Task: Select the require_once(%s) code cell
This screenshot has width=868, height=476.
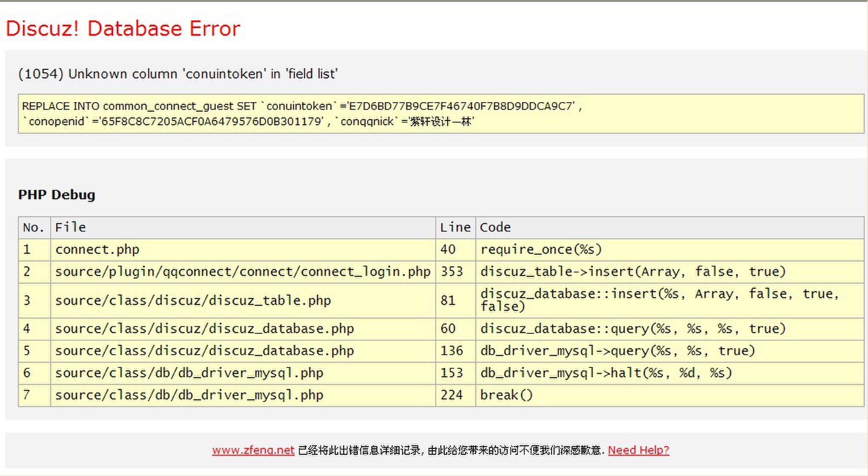Action: [x=670, y=250]
